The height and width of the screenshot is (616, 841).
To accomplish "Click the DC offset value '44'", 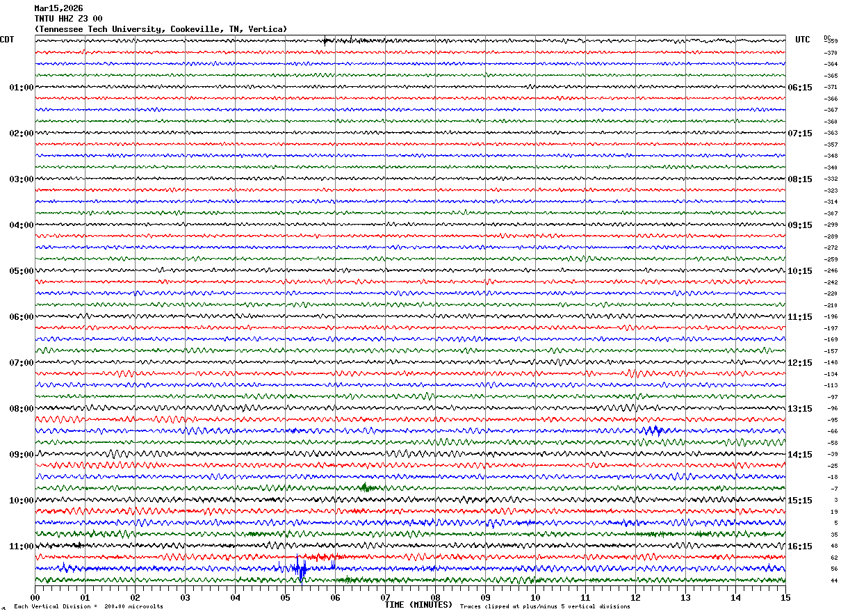I will pyautogui.click(x=834, y=581).
